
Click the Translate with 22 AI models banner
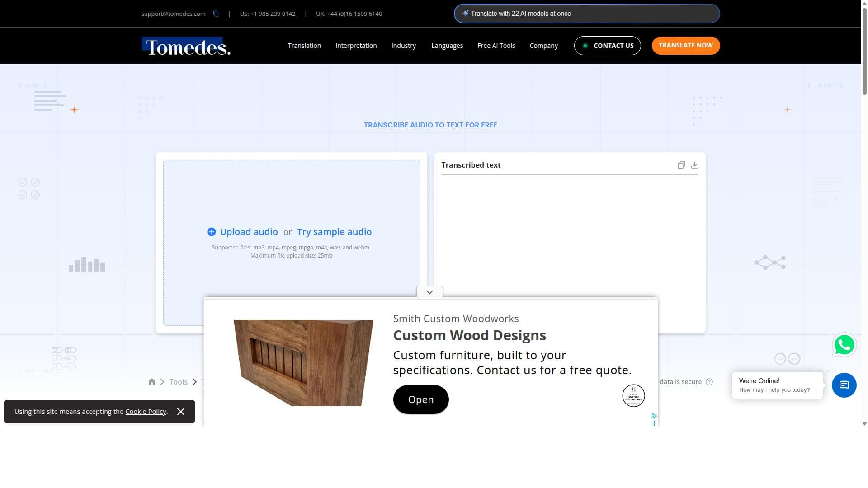[586, 14]
